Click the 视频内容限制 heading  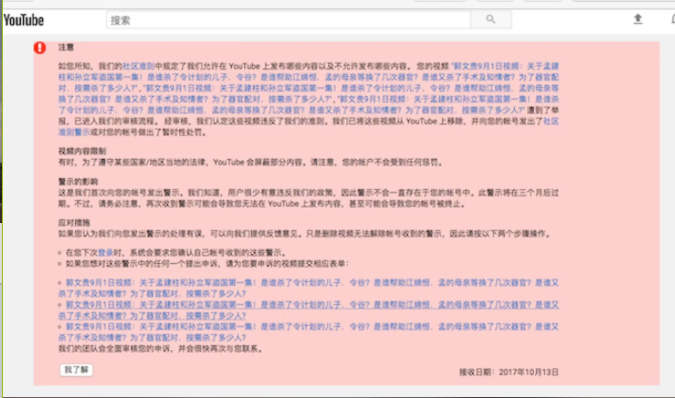pos(82,151)
